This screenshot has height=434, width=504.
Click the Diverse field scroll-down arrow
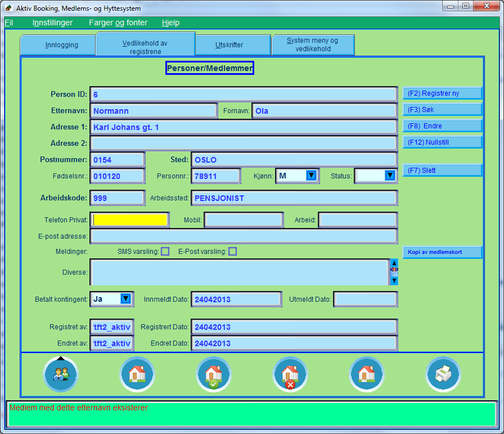tap(394, 280)
